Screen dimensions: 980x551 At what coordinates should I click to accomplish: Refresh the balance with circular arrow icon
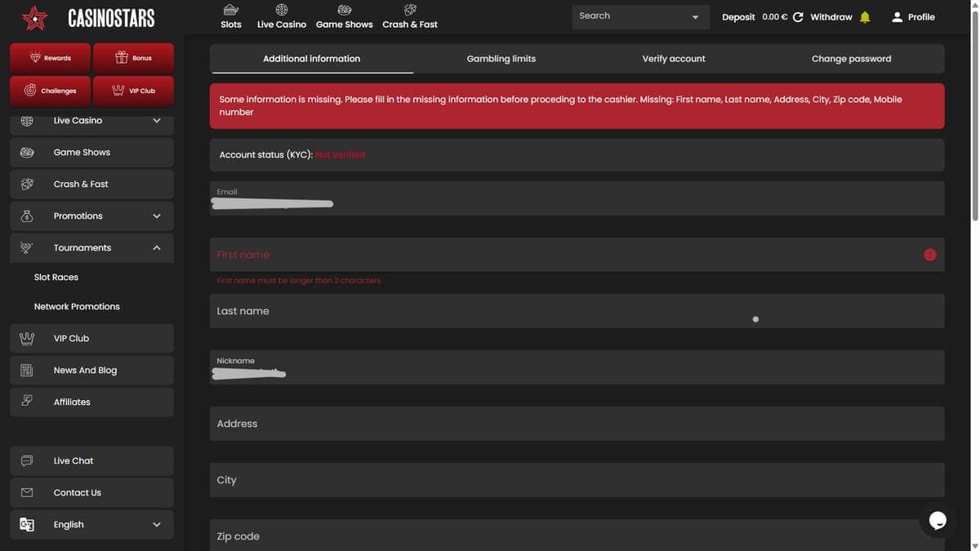coord(798,17)
